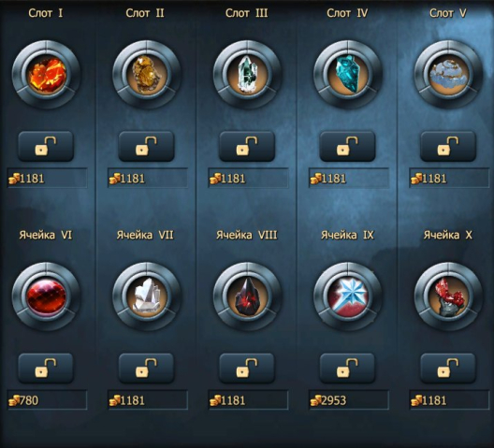Click the padlock button under Ячейка IX
494x448 pixels.
pos(347,369)
